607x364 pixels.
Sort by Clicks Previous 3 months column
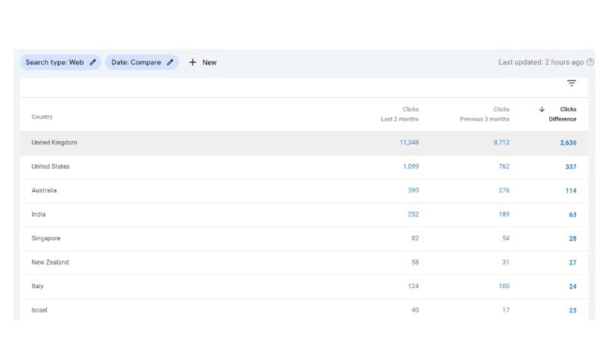coord(486,114)
